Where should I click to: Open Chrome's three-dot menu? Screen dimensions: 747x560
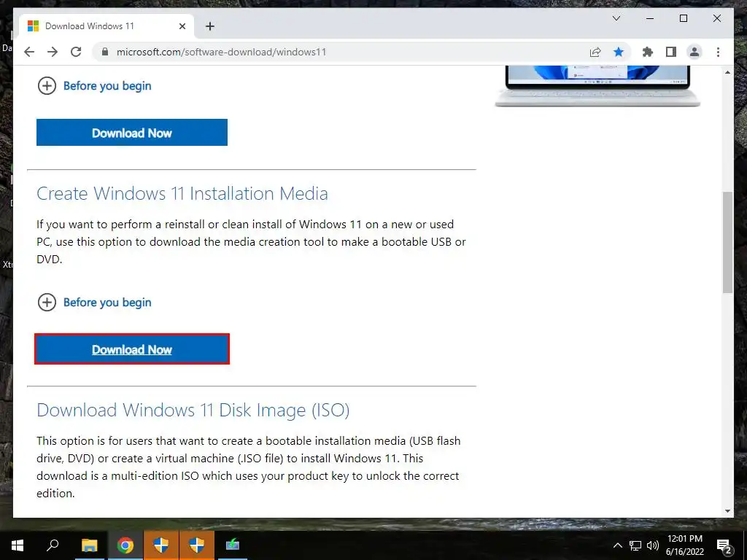[x=718, y=52]
